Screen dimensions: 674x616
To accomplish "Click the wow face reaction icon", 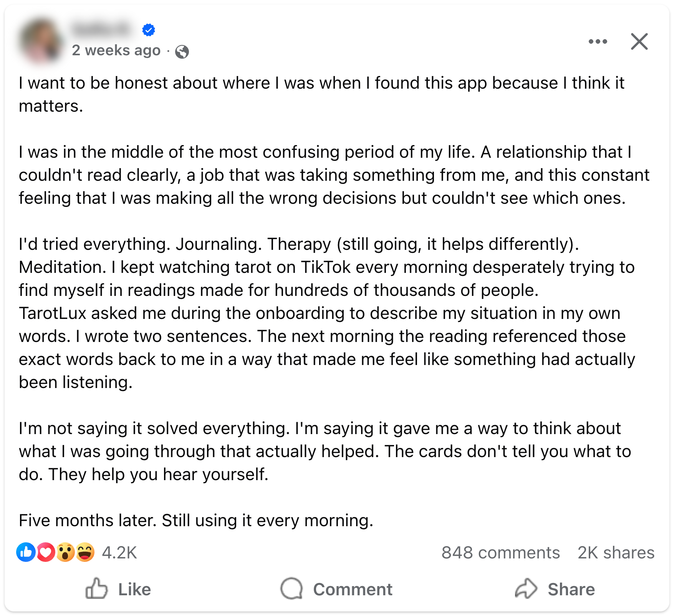I will [66, 552].
